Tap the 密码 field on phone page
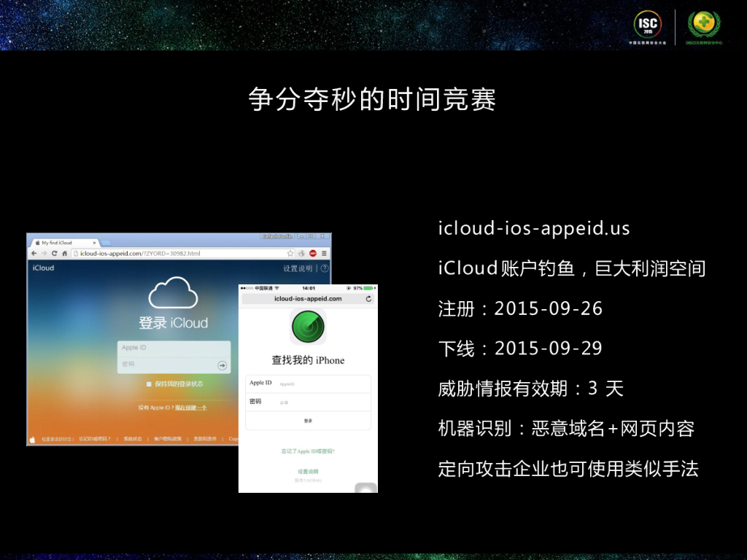This screenshot has height=560, width=747. tap(308, 402)
